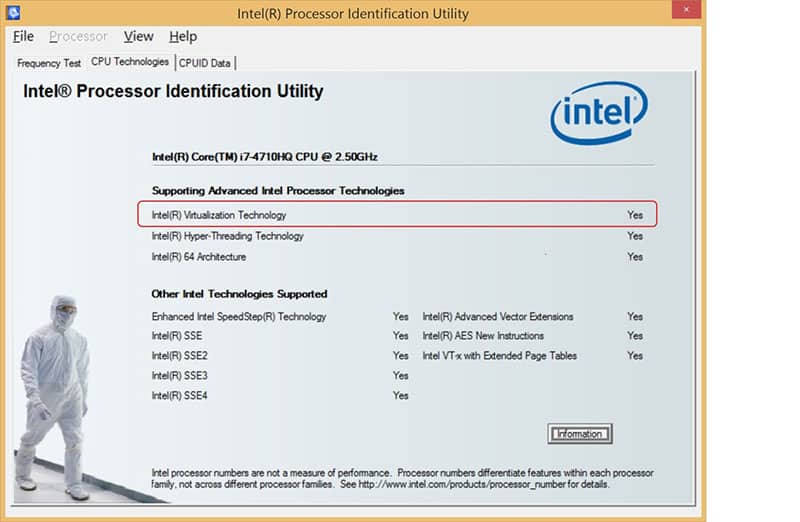Click the processor numbers disclaimer text

pos(403,479)
